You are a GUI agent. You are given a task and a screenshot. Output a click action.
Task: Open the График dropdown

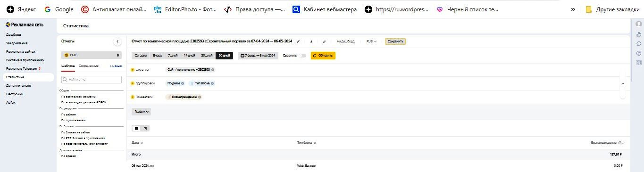141,112
